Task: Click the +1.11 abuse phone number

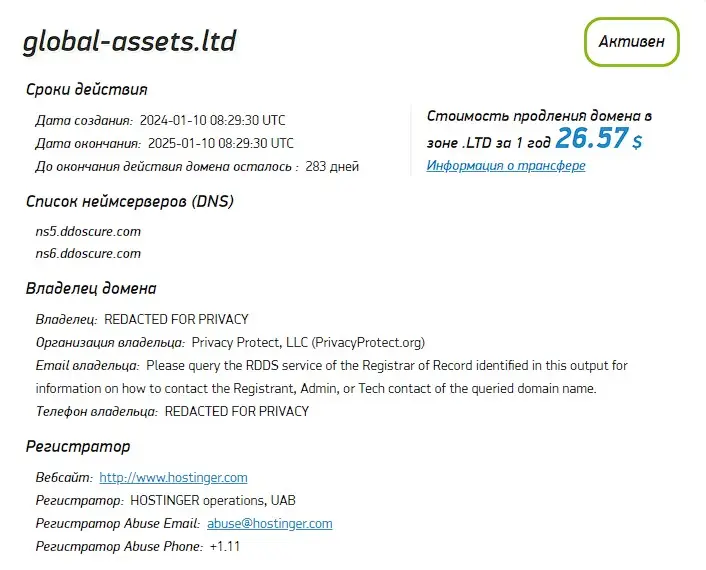Action: (x=225, y=546)
